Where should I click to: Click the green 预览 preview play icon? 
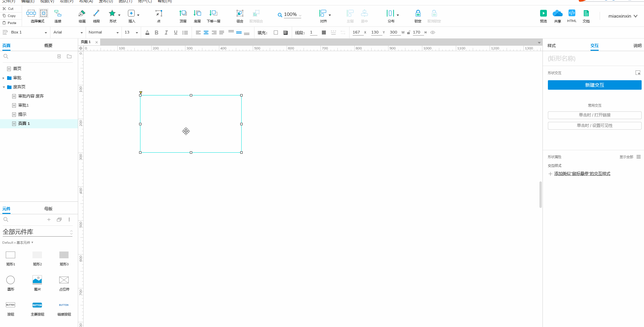coord(543,13)
